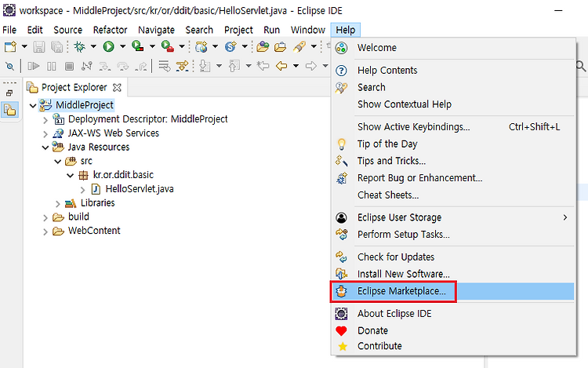Open the Back history dropdown arrow

point(296,67)
